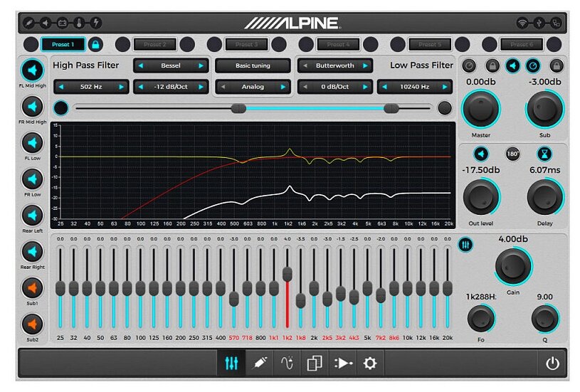This screenshot has height=392, width=580.
Task: Open the copy settings page in bottom bar
Action: [x=315, y=363]
